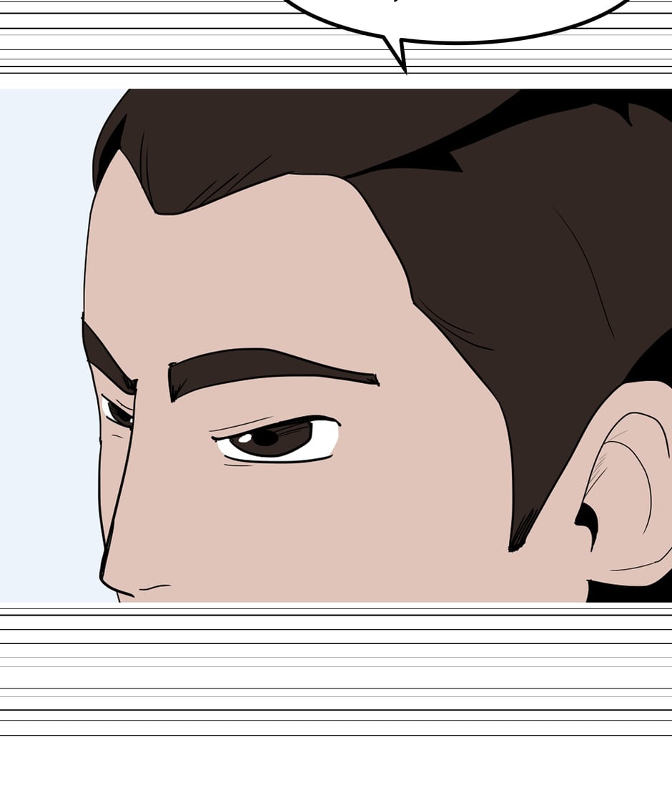Image resolution: width=672 pixels, height=810 pixels.
Task: Click the dark ear canal opening
Action: tap(588, 522)
